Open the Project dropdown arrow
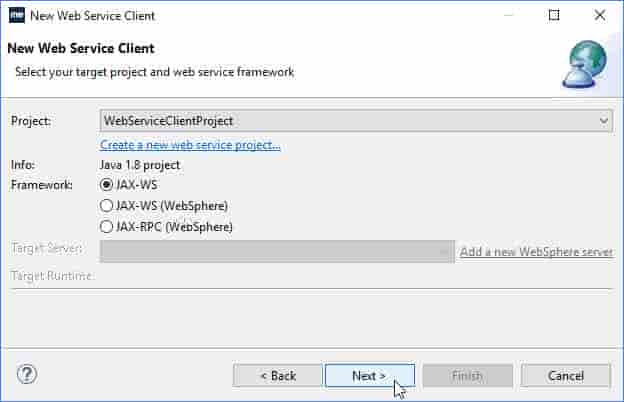 (604, 121)
